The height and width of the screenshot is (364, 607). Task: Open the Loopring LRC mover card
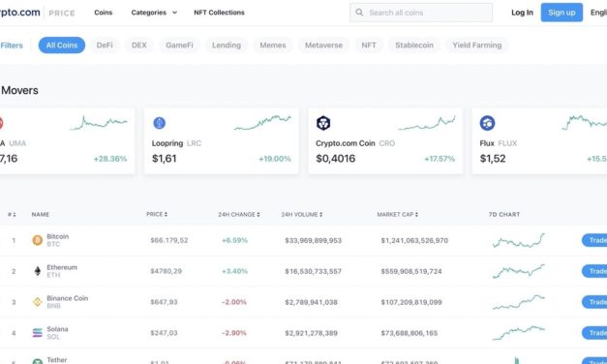[221, 141]
